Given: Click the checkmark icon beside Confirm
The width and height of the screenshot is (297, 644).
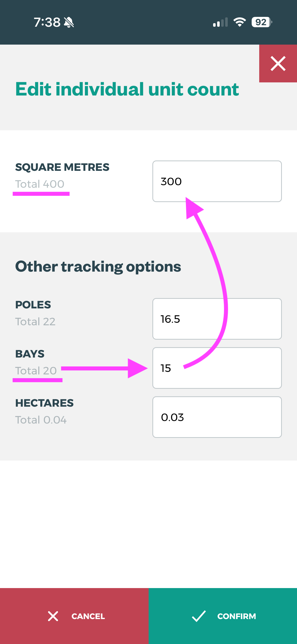Looking at the screenshot, I should click(x=199, y=616).
